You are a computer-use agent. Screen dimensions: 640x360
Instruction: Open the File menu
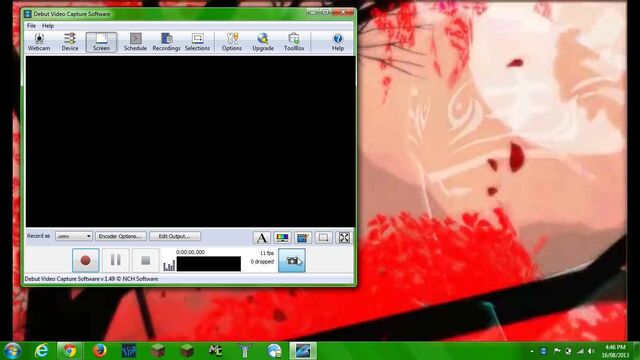click(x=31, y=26)
